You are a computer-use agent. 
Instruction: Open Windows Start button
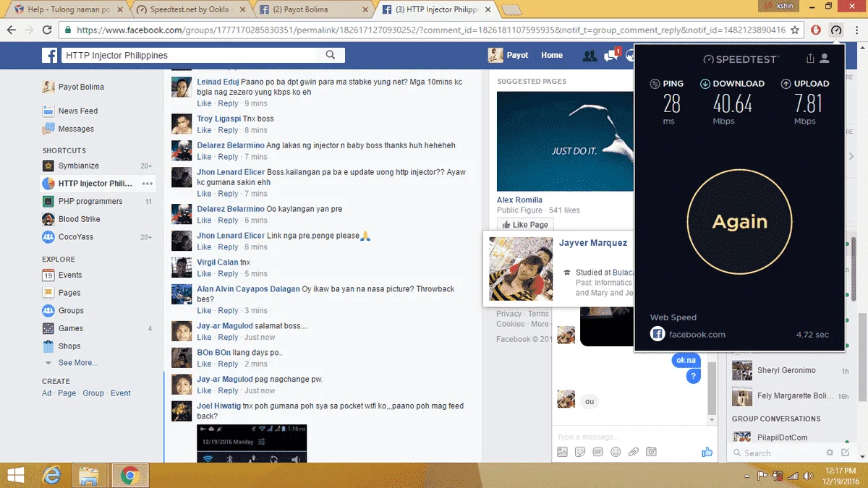click(16, 475)
